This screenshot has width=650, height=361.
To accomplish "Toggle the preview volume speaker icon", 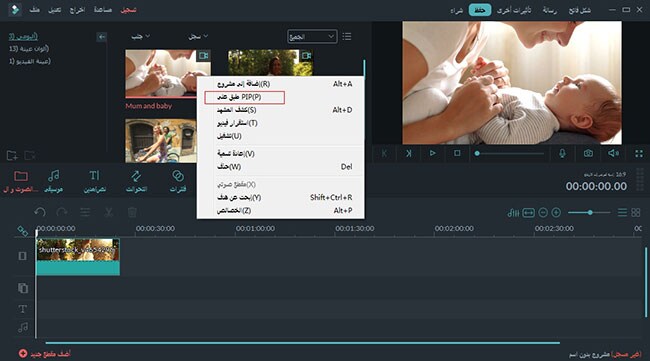I will click(x=614, y=153).
